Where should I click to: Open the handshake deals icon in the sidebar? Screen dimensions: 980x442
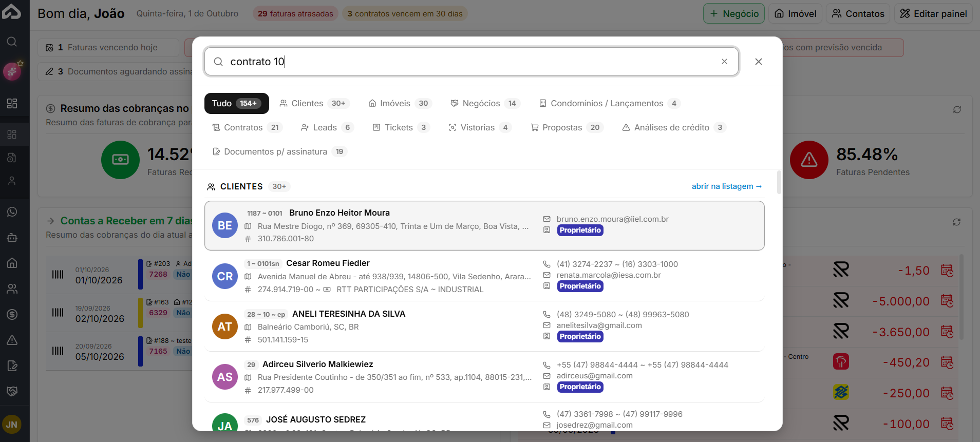pyautogui.click(x=12, y=392)
